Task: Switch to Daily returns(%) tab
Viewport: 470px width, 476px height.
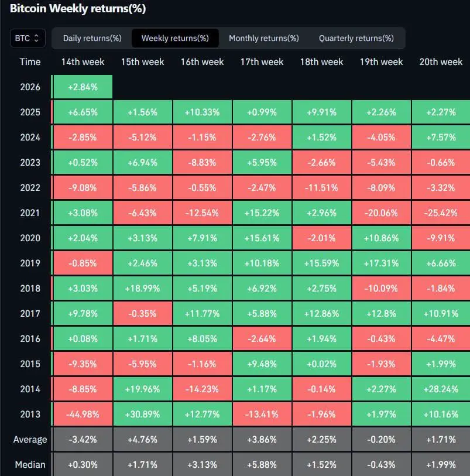Action: (92, 38)
